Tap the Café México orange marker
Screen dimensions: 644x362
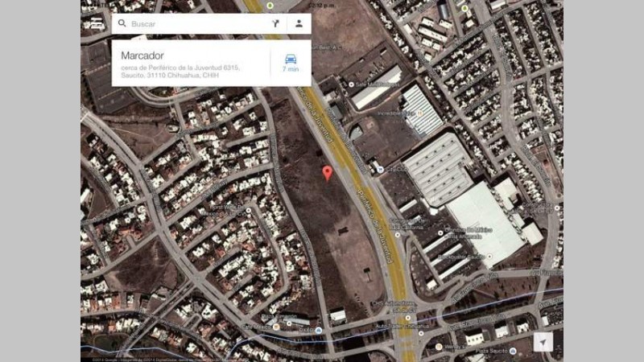tap(276, 327)
